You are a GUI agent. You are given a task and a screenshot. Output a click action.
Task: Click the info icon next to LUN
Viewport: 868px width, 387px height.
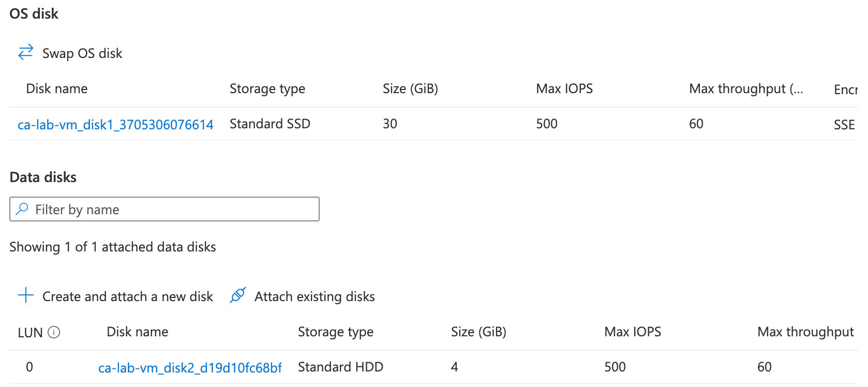[x=54, y=332]
